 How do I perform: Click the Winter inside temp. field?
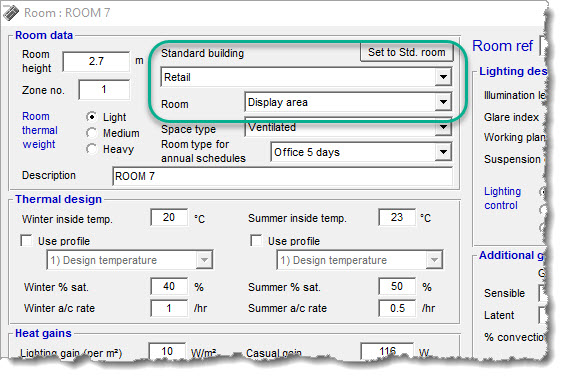tap(169, 217)
